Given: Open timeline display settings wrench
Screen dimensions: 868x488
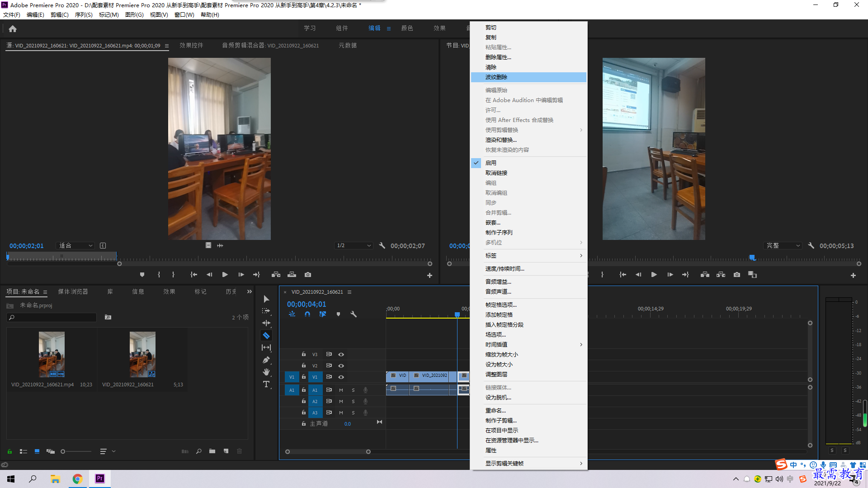Looking at the screenshot, I should tap(354, 314).
